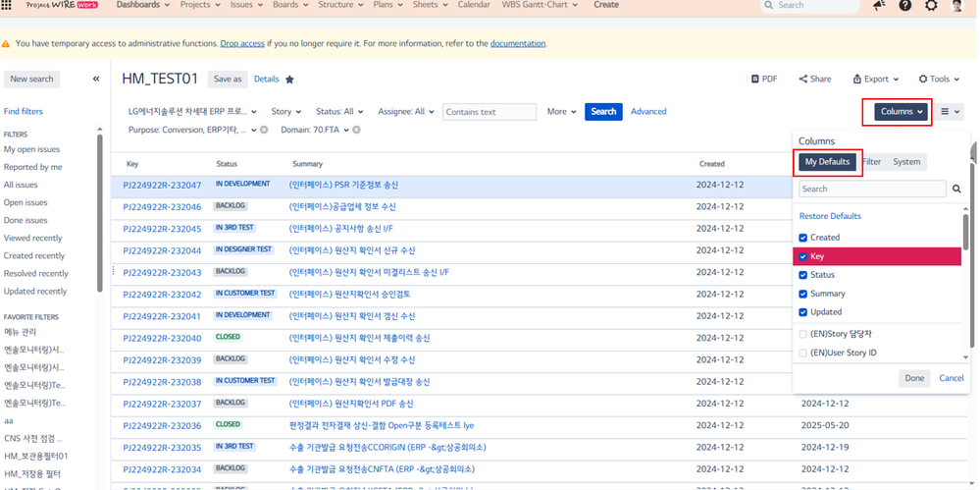Click the Columns search input field
Viewport: 980px width, 490px height.
pos(872,189)
